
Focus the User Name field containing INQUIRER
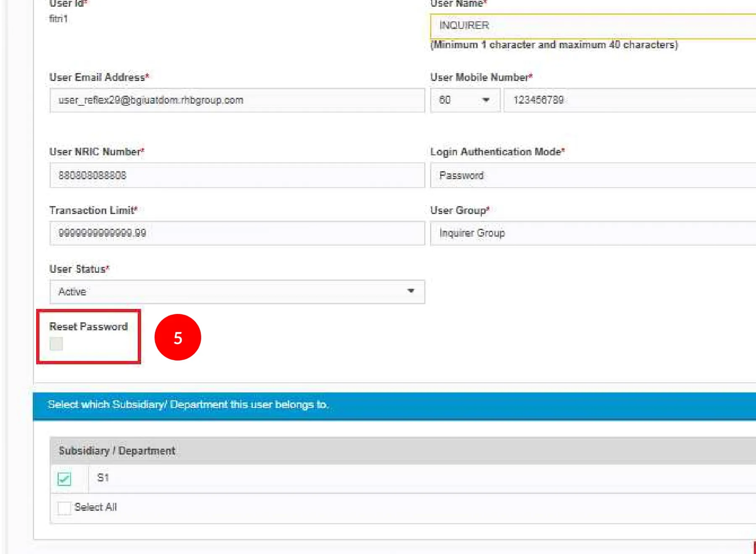coord(592,26)
